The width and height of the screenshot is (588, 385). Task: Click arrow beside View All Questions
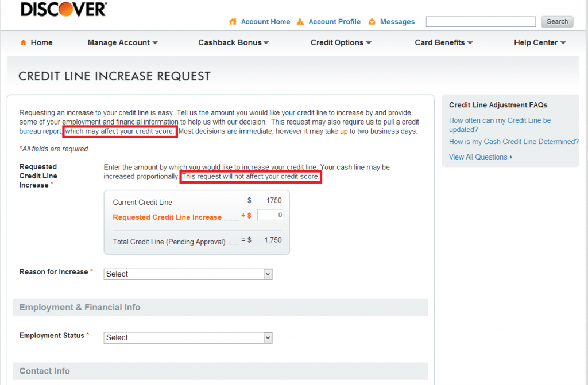tap(511, 157)
